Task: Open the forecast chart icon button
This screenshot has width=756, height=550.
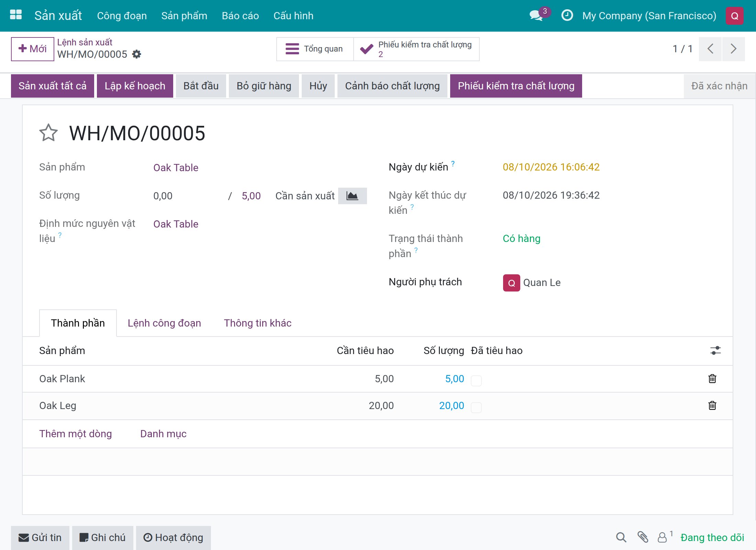Action: tap(352, 196)
